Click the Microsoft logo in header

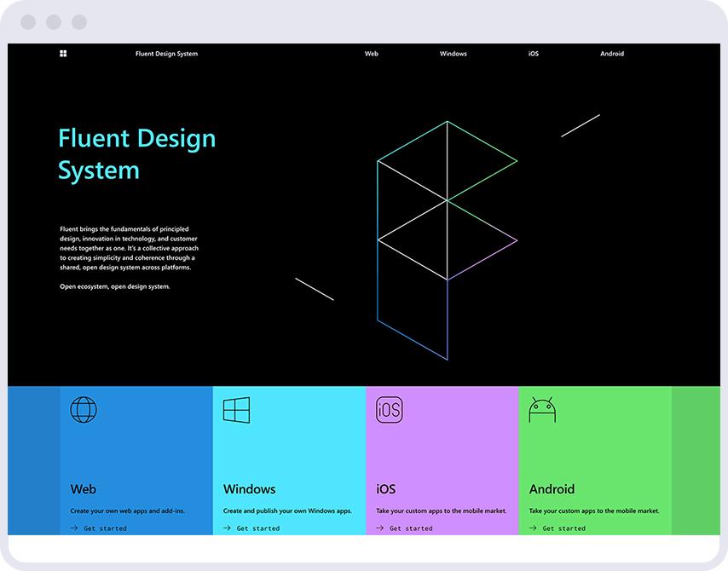[63, 54]
